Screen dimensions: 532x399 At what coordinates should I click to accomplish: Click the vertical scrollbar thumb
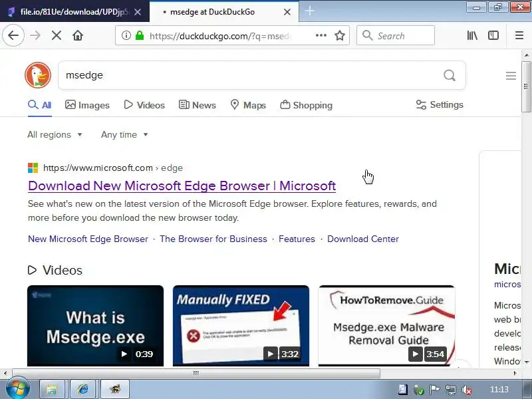(x=526, y=86)
